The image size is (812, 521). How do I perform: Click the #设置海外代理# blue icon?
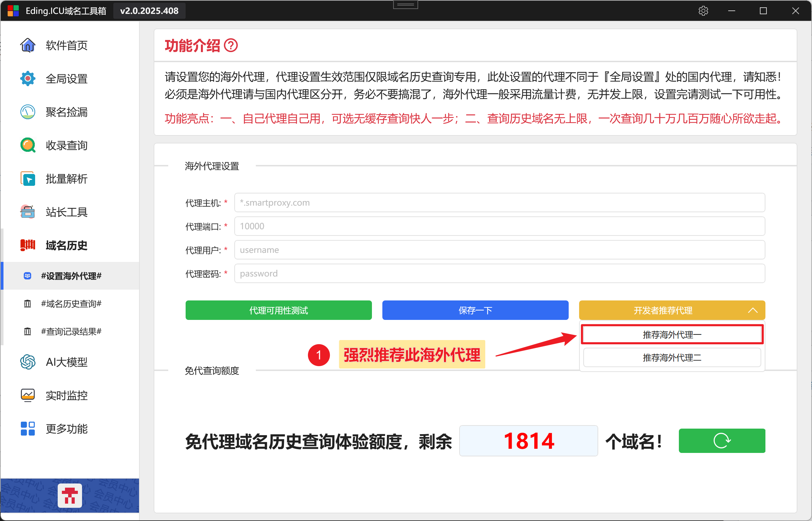(x=27, y=276)
